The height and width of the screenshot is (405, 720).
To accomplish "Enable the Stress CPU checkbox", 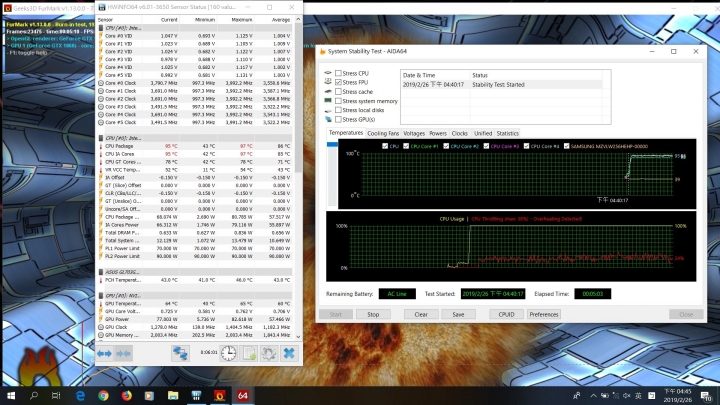I will click(x=338, y=73).
